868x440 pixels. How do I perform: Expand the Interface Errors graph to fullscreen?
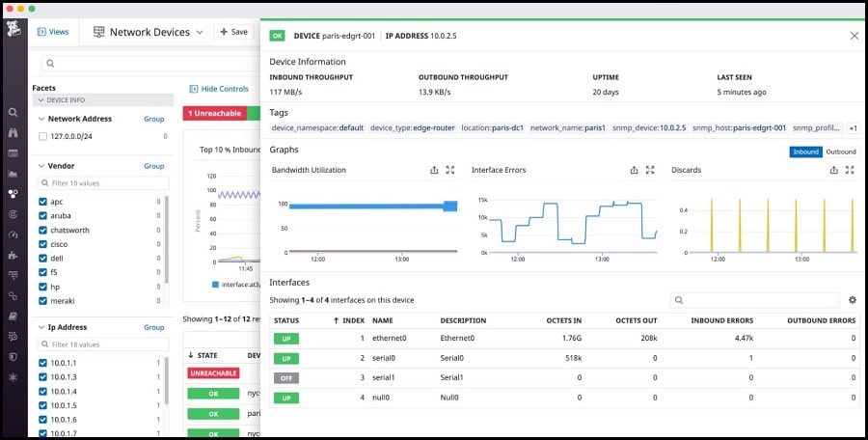click(650, 170)
